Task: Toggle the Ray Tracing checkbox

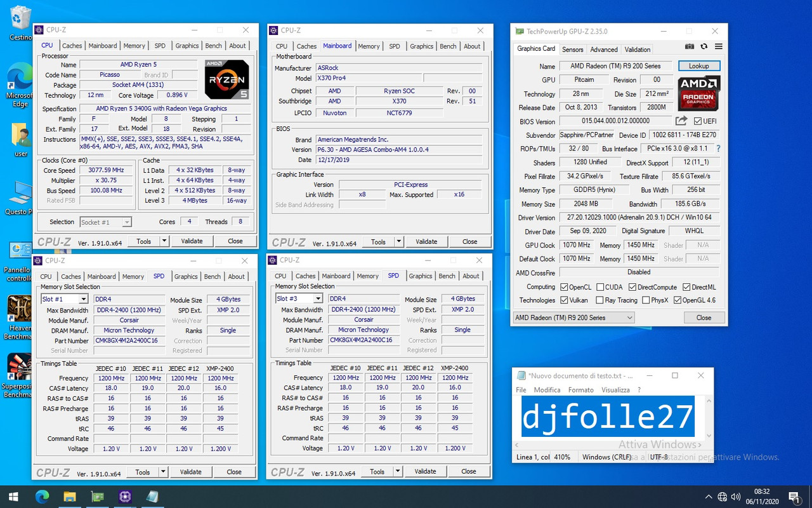Action: point(598,300)
